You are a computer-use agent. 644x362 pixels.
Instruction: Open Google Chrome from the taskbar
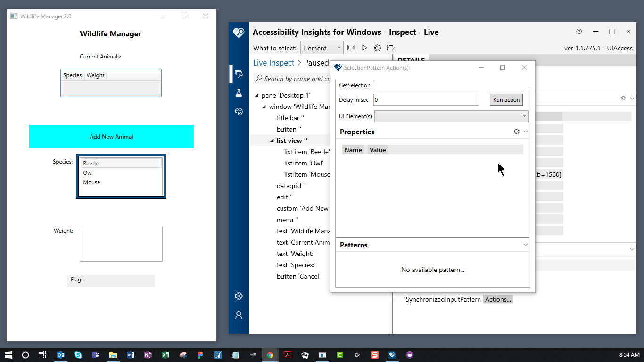pos(270,355)
